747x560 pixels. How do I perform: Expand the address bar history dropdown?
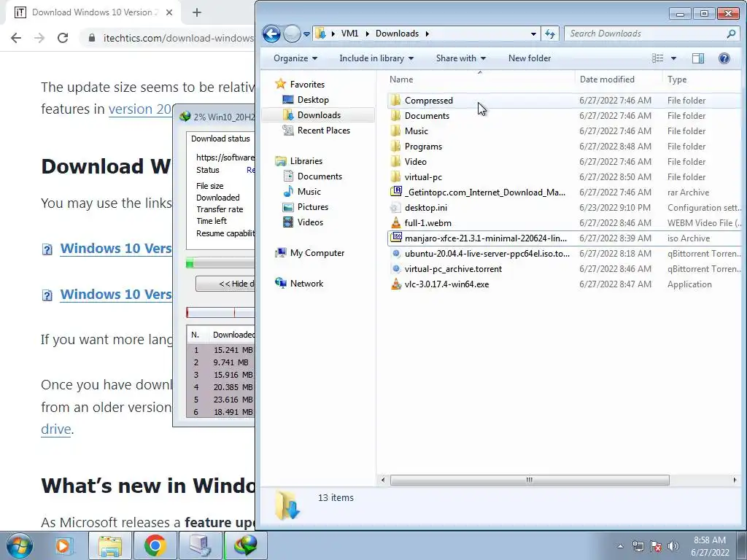[533, 34]
